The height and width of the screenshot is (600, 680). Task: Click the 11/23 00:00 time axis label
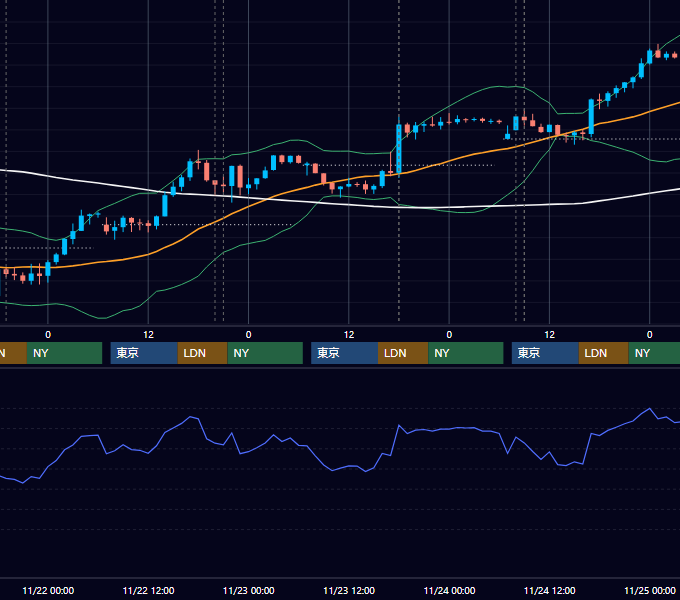click(248, 590)
